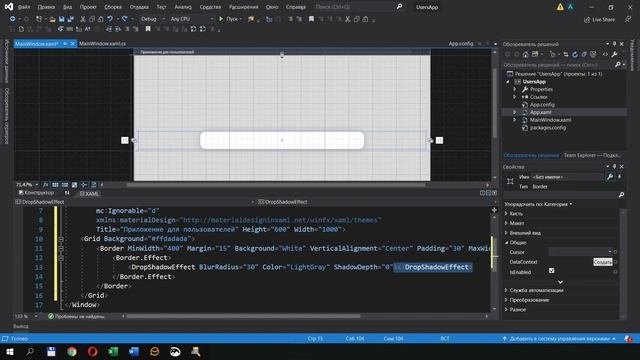Image resolution: width=640 pixels, height=360 pixels.
Task: Expand the Преобразование category
Action: [507, 300]
